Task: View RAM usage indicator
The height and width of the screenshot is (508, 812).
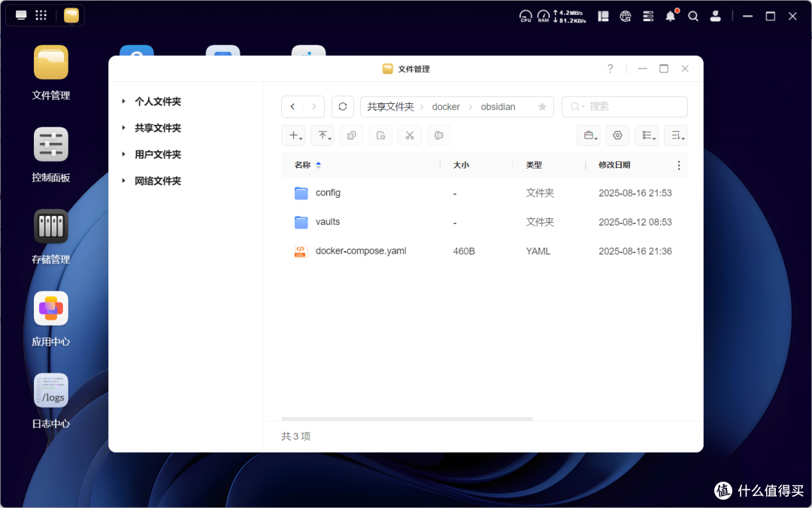Action: 544,16
